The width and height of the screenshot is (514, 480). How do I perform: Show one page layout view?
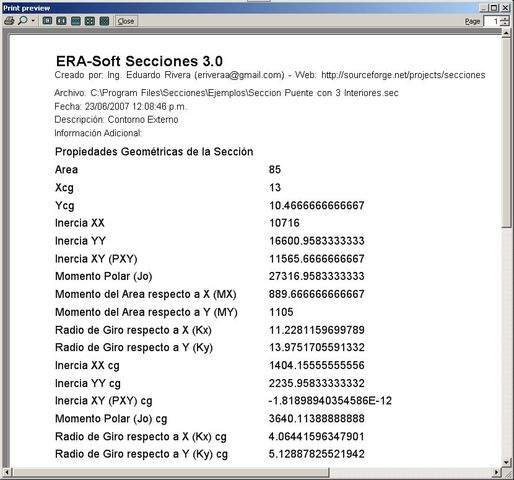[x=47, y=21]
